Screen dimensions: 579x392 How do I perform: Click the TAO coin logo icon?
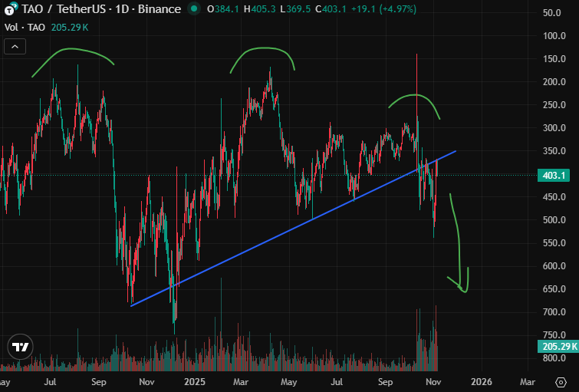(10, 9)
